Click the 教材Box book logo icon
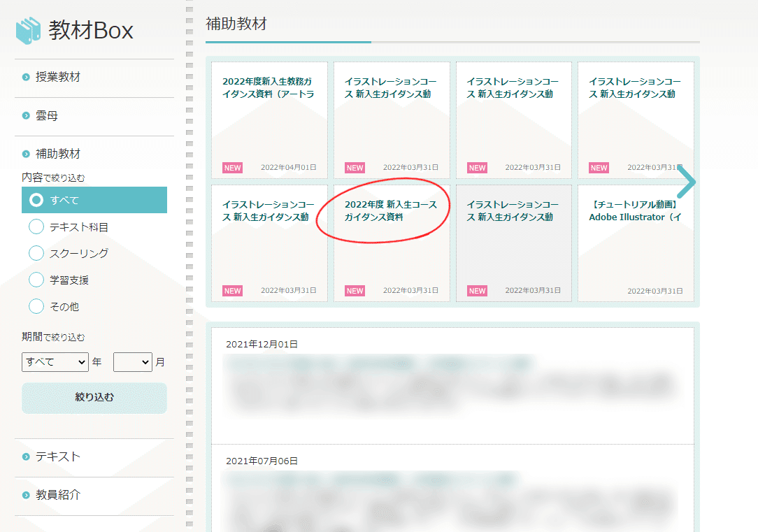Image resolution: width=758 pixels, height=532 pixels. tap(28, 31)
